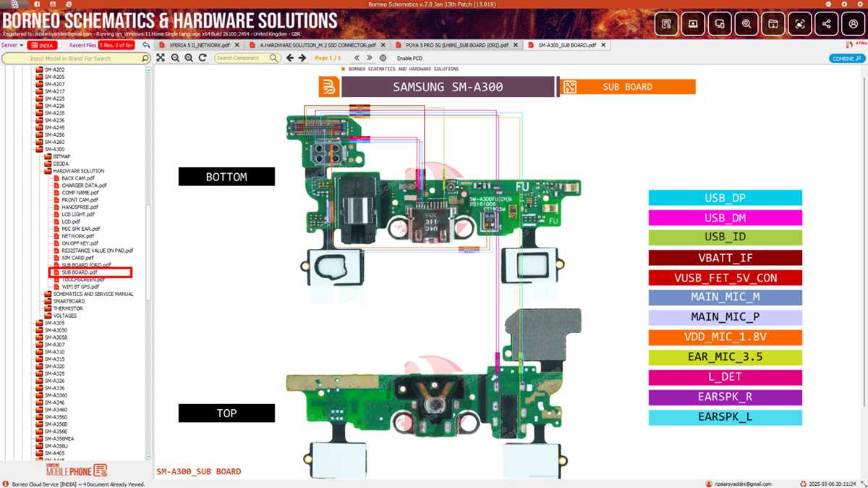Screen dimensions: 868x488
Task: Click the Mobile Phone logo at bottom left
Action: [77, 471]
